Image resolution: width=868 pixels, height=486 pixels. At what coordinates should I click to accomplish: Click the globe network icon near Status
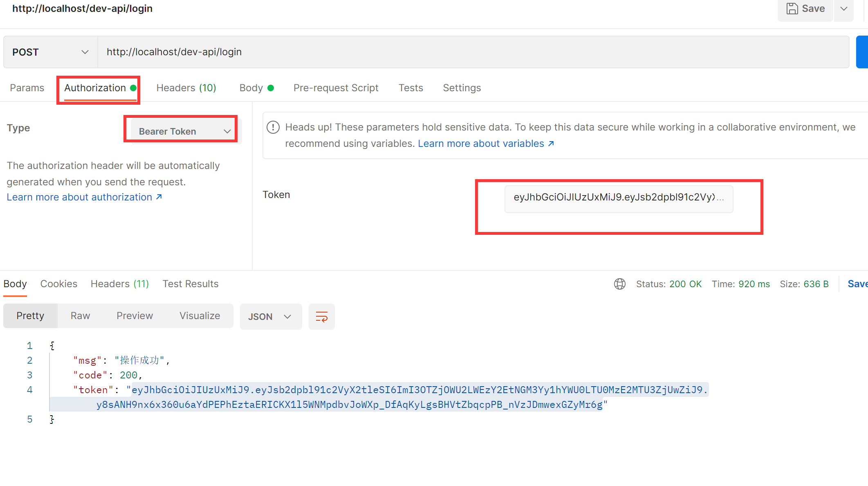pos(619,284)
